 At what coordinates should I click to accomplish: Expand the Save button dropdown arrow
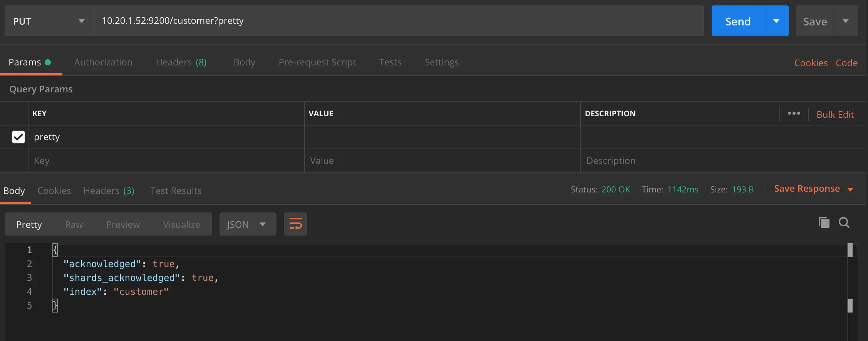pyautogui.click(x=846, y=21)
